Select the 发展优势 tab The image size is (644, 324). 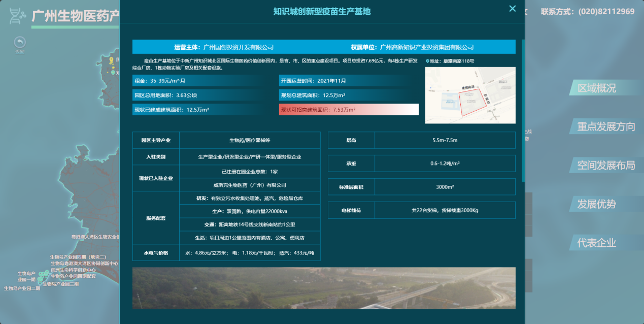coord(596,204)
